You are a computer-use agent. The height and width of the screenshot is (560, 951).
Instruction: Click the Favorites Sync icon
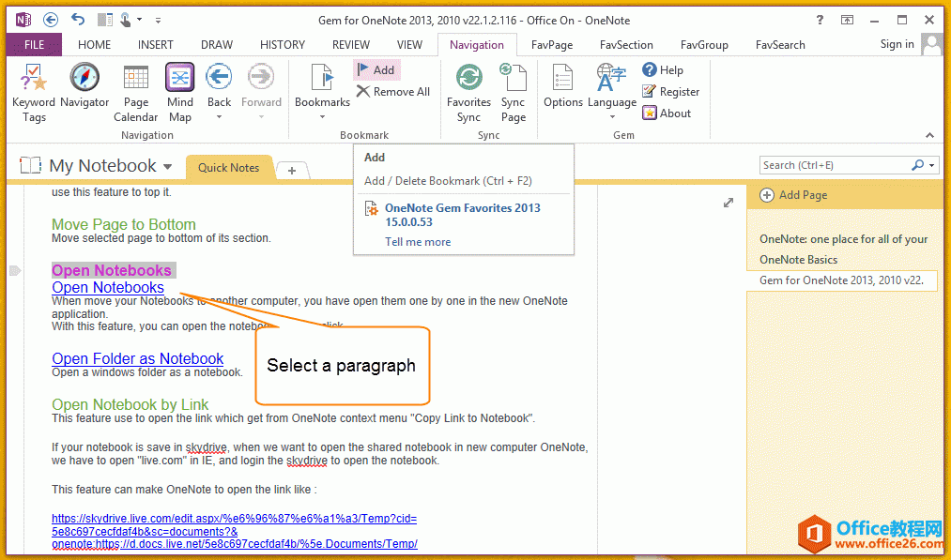tap(468, 93)
